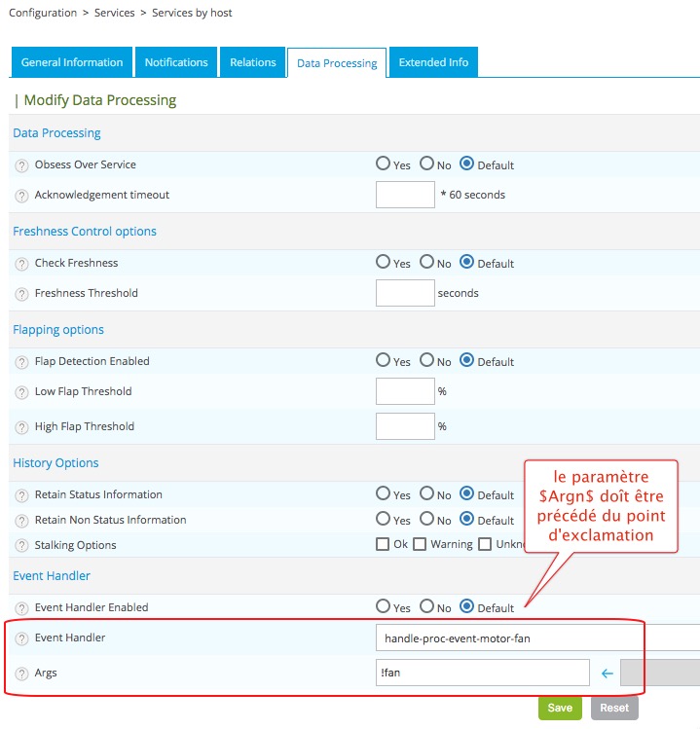Click help icon next to Stalking Options
Image resolution: width=700 pixels, height=729 pixels.
tap(21, 546)
